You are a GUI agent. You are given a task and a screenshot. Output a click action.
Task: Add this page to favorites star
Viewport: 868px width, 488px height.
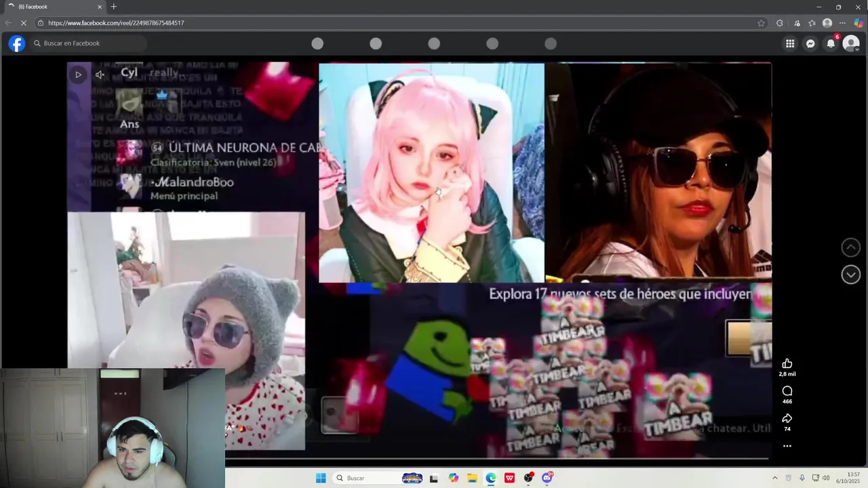[x=761, y=23]
